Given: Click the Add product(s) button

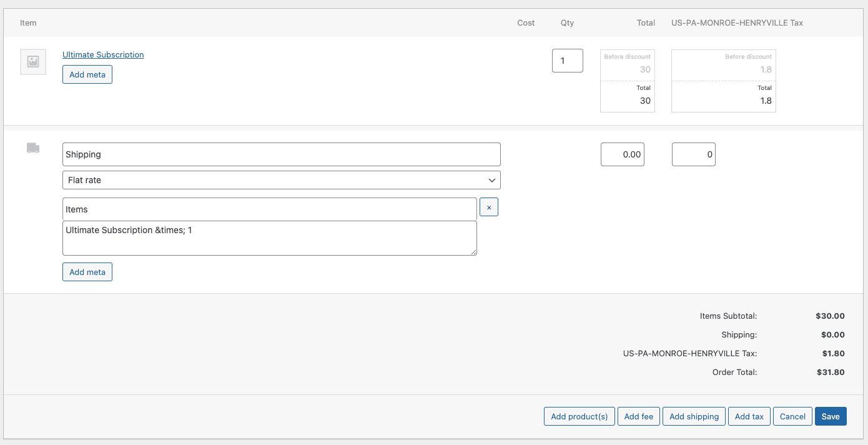Looking at the screenshot, I should pos(579,416).
